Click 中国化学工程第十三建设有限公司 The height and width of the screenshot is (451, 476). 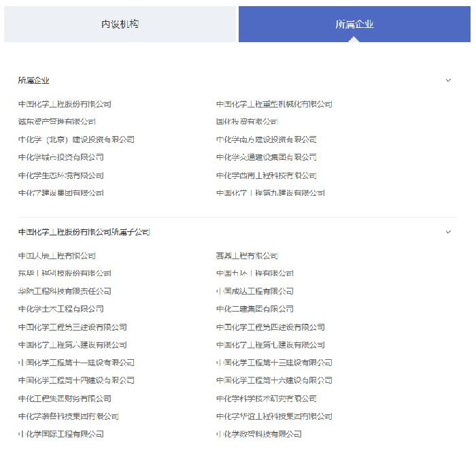coord(274,363)
